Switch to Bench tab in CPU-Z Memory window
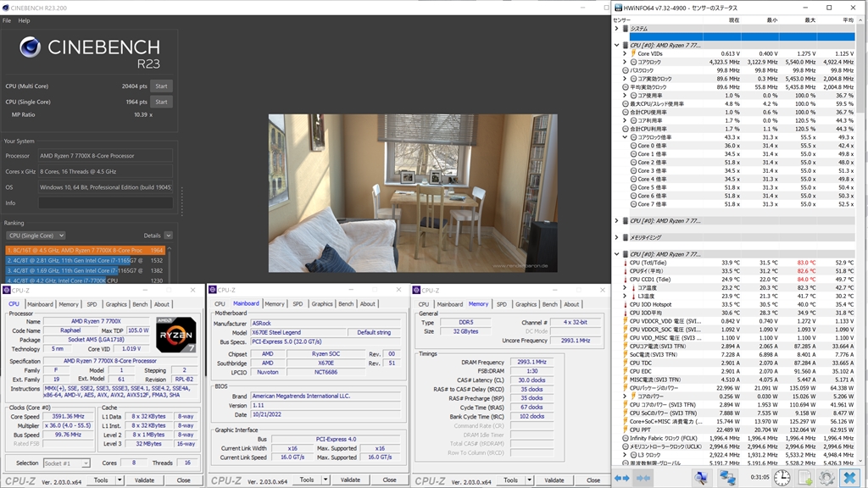 [x=549, y=304]
